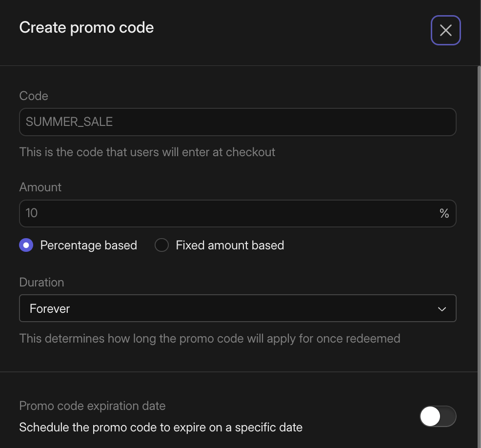Click the Schedule the promo code expire text
Image resolution: width=481 pixels, height=448 pixels.
click(160, 427)
